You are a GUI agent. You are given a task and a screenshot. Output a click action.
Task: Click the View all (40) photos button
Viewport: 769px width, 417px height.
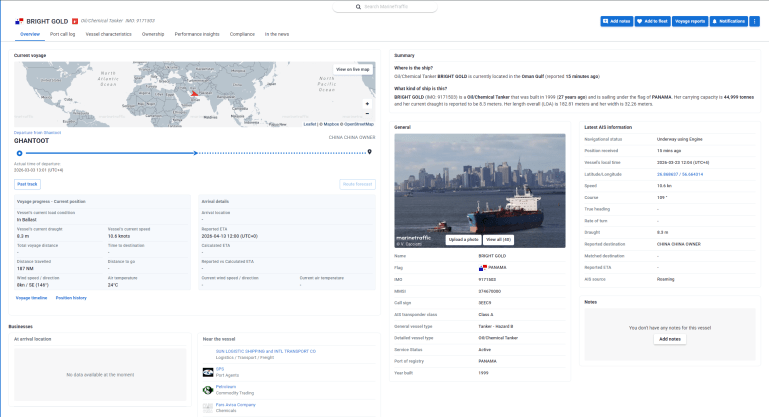(x=498, y=240)
